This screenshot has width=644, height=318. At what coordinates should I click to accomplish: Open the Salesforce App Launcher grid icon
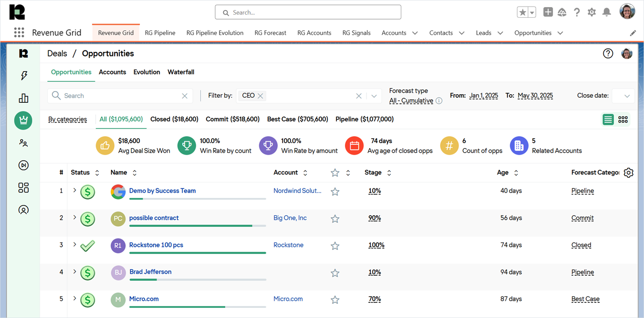19,33
